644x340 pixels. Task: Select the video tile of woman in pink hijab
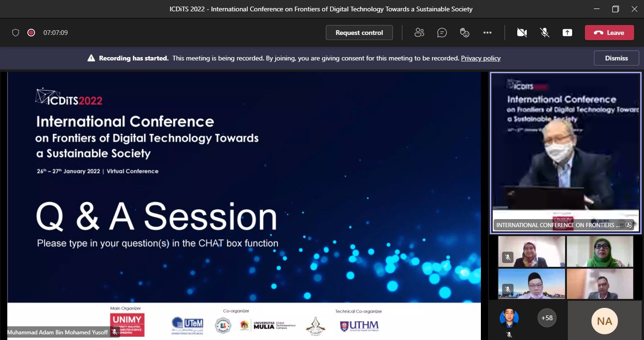[532, 252]
